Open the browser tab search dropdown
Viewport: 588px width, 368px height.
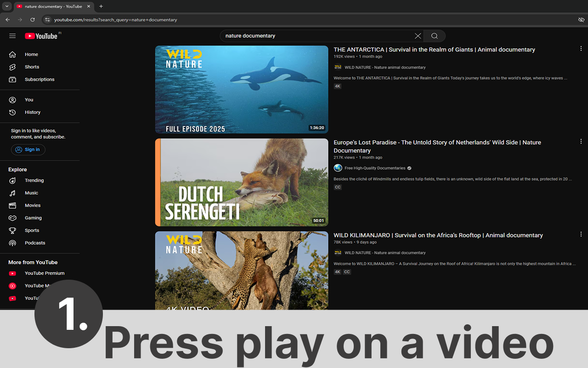click(x=6, y=6)
